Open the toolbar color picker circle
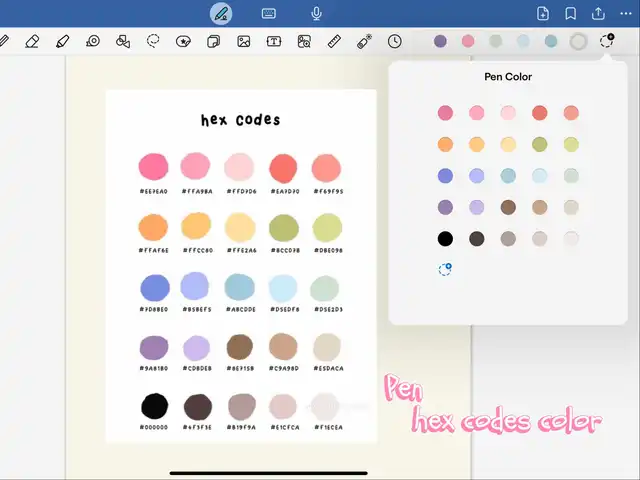 [x=578, y=42]
